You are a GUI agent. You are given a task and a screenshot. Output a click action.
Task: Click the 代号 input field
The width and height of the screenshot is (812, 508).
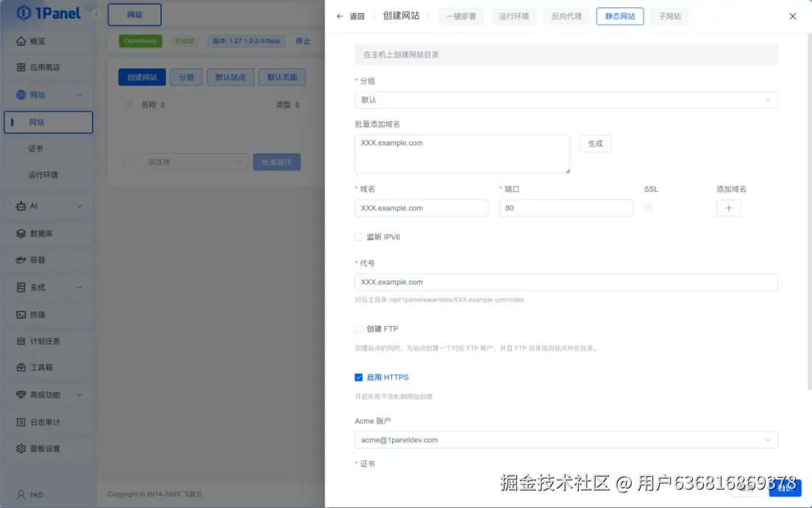566,282
